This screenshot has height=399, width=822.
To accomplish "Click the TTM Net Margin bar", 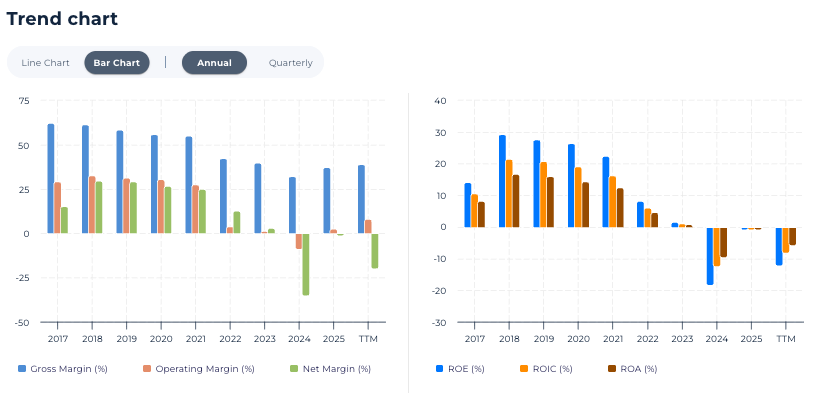I will point(375,251).
